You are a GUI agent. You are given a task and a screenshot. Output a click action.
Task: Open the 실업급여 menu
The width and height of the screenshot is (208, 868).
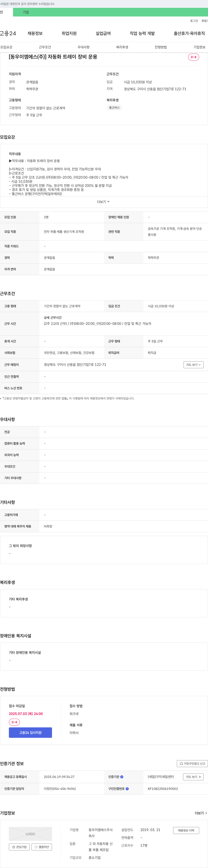pos(103,33)
